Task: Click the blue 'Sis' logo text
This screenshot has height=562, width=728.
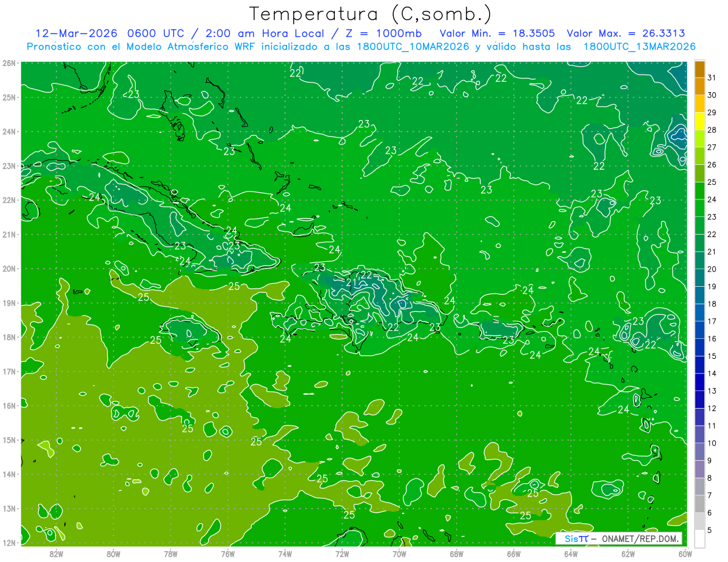Action: pyautogui.click(x=571, y=538)
